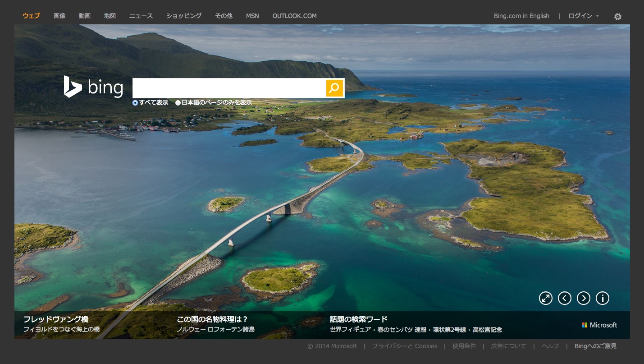This screenshot has width=644, height=364.
Task: Show the next background image
Action: [x=583, y=298]
